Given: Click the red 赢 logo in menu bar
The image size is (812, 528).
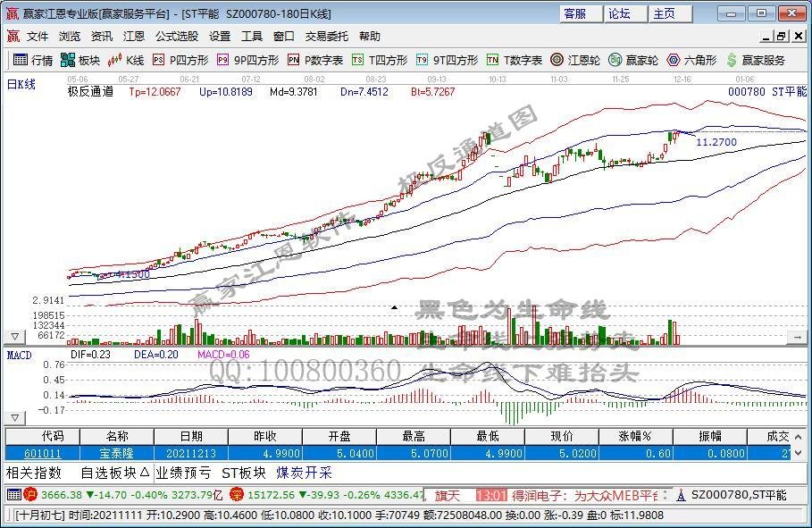Looking at the screenshot, I should [x=13, y=37].
